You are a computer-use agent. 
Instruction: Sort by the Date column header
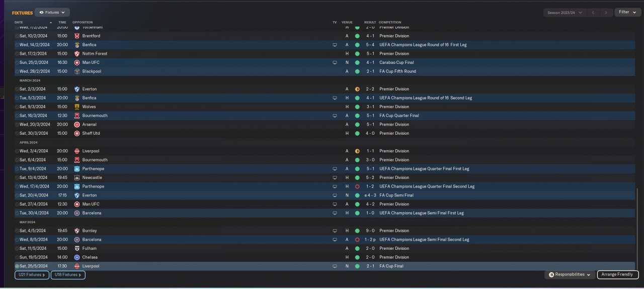coord(19,22)
